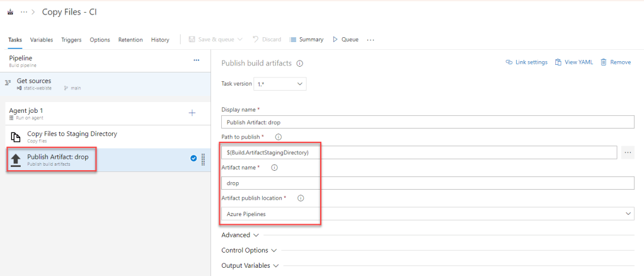Open the Variables tab
Image resolution: width=644 pixels, height=276 pixels.
coord(42,40)
